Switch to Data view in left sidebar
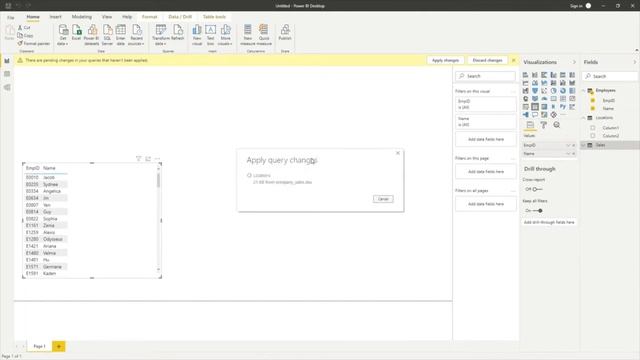Screen dimensions: 640x360 tap(7, 74)
